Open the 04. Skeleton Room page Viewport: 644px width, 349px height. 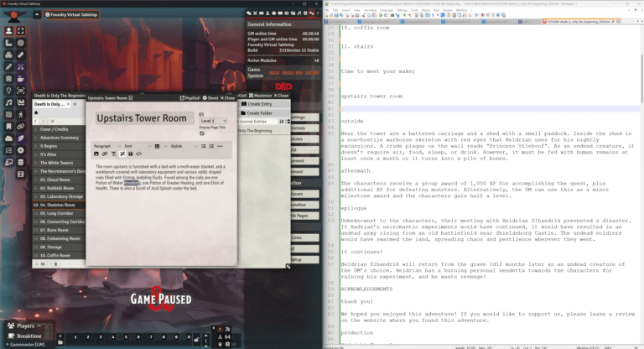[x=59, y=205]
